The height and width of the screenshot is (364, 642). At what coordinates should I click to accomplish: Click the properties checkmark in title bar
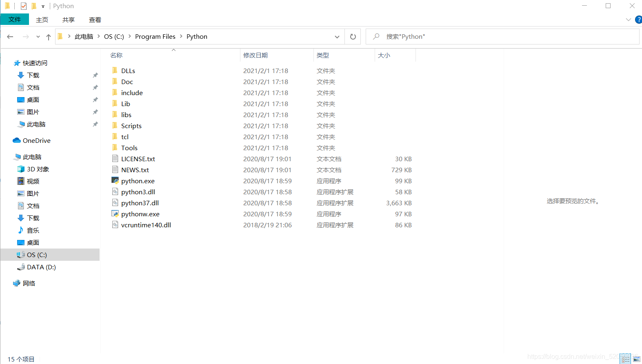(24, 6)
